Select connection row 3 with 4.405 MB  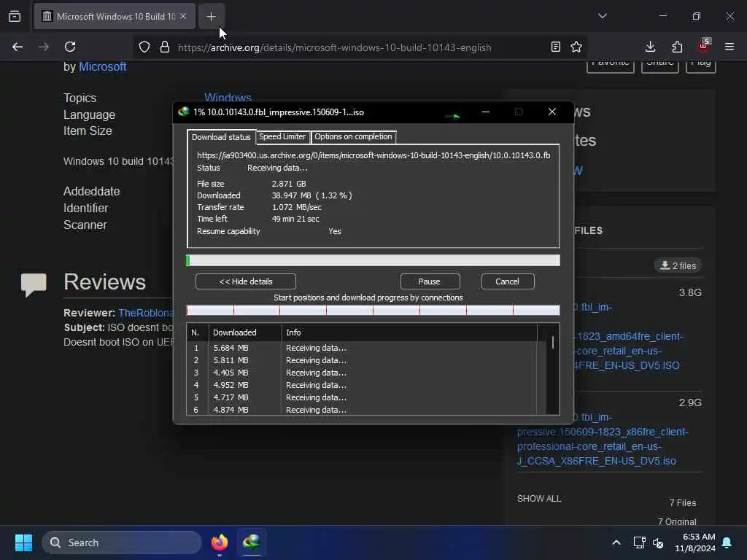click(x=362, y=373)
